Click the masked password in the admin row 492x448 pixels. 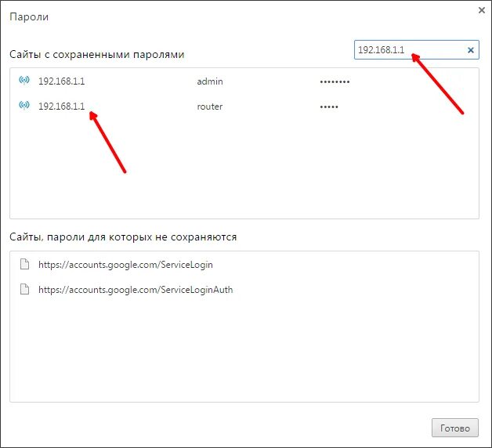(335, 82)
